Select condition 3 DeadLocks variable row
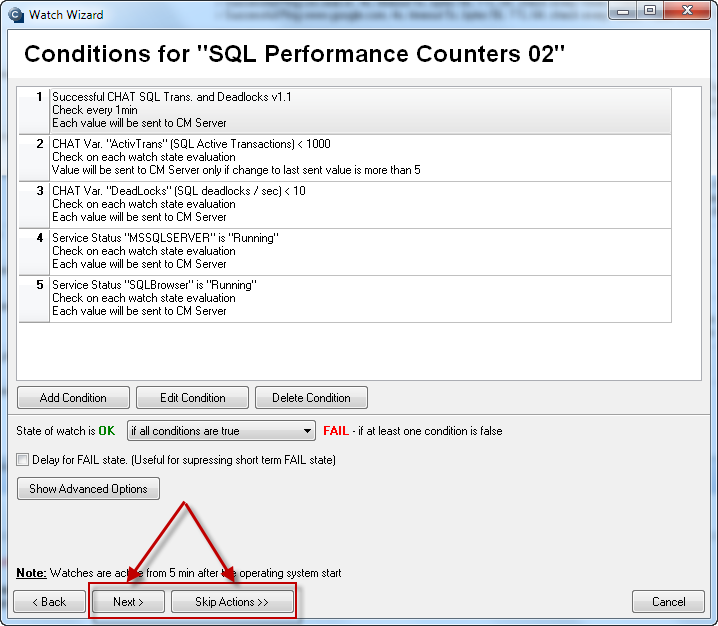The height and width of the screenshot is (626, 718). click(x=345, y=205)
